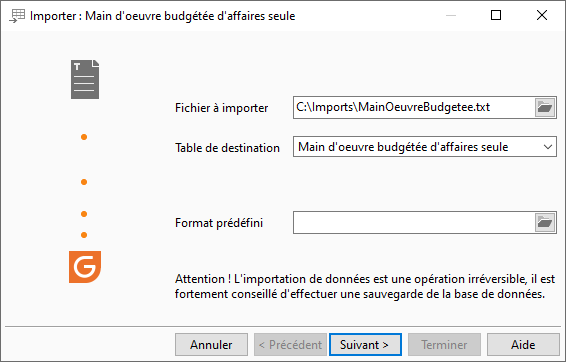
Task: Browse for a Format prédéfini file
Action: pos(545,223)
